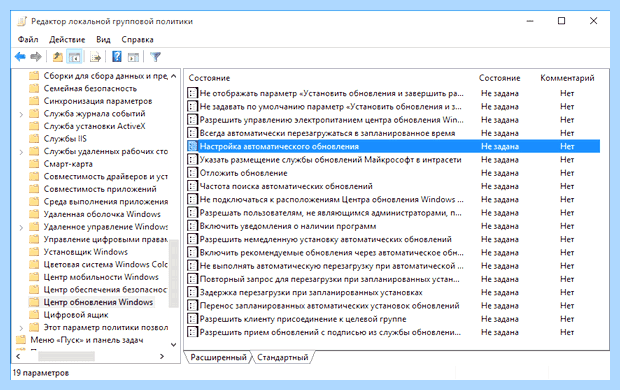Click the tree pane horizontal scrollbar thumb

click(x=66, y=356)
